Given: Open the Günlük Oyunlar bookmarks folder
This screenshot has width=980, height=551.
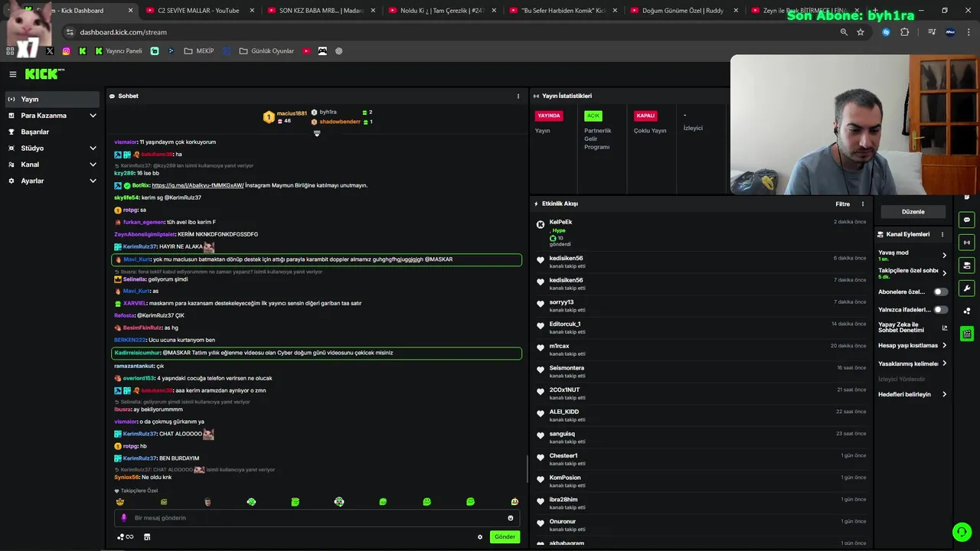Looking at the screenshot, I should click(x=266, y=51).
